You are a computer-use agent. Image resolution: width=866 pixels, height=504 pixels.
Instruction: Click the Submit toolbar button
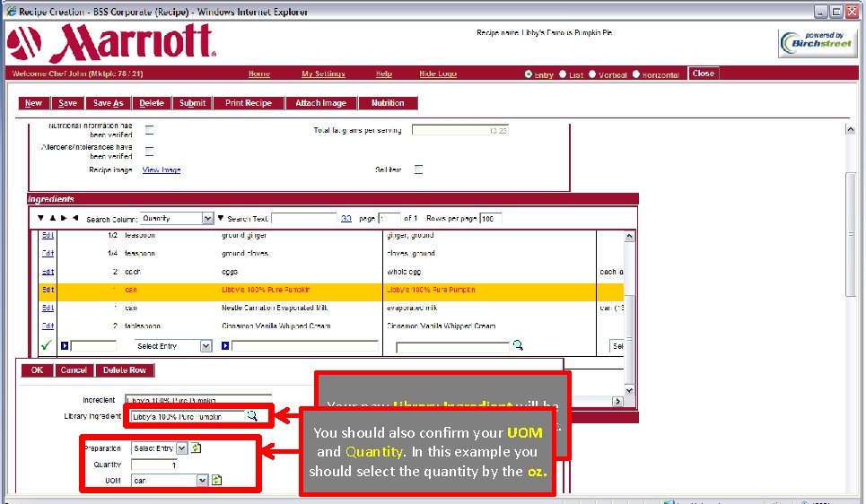(x=192, y=103)
